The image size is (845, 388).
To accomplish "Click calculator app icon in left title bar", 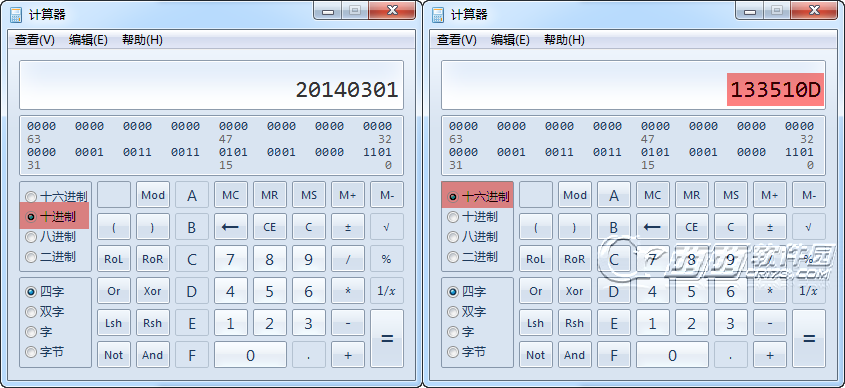I will point(16,14).
